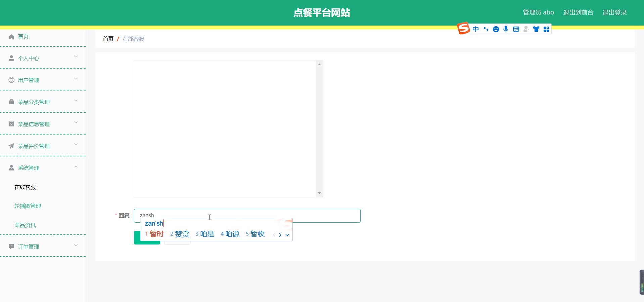The width and height of the screenshot is (644, 302).
Task: Open the emoji smiley on IME toolbar
Action: pos(496,29)
